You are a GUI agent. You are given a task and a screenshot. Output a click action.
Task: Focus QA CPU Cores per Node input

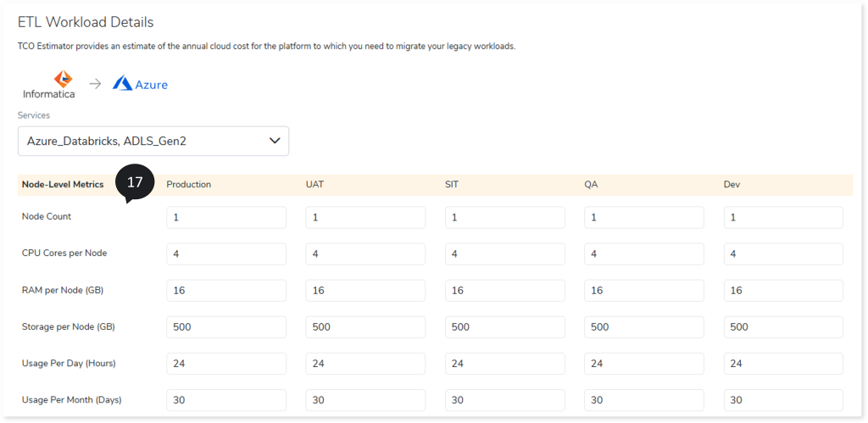[643, 254]
